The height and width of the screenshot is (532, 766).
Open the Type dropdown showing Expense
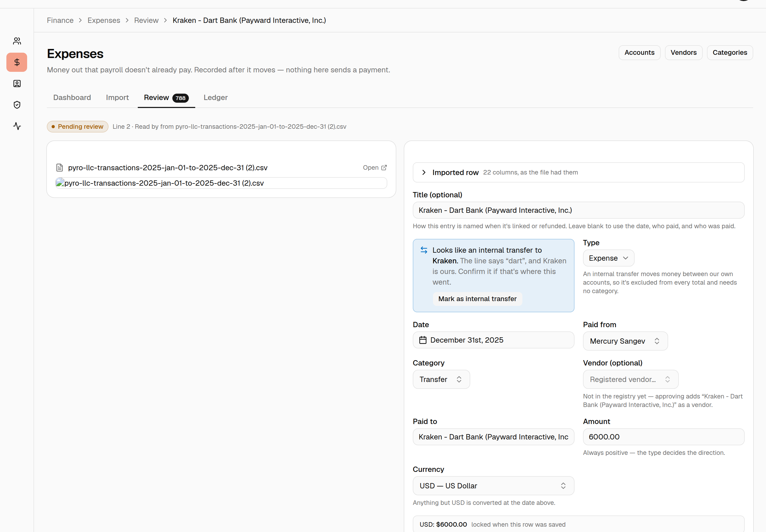608,258
